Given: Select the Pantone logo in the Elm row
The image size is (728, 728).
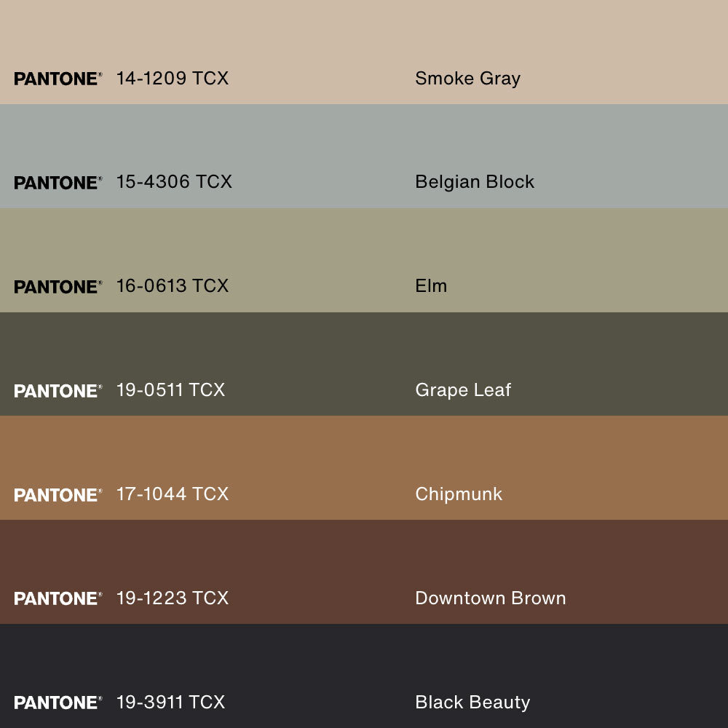Looking at the screenshot, I should click(58, 287).
